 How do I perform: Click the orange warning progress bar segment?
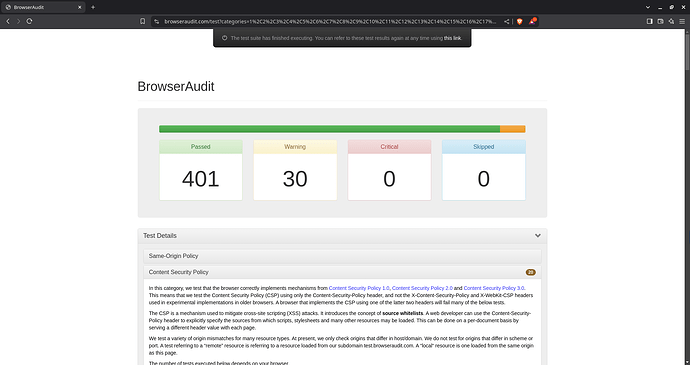pyautogui.click(x=513, y=129)
